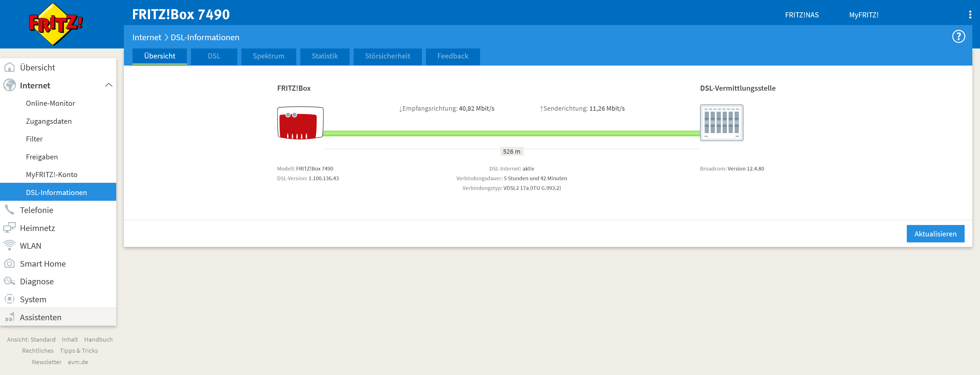The image size is (980, 375).
Task: Switch to the Spektrum tab
Action: 268,56
